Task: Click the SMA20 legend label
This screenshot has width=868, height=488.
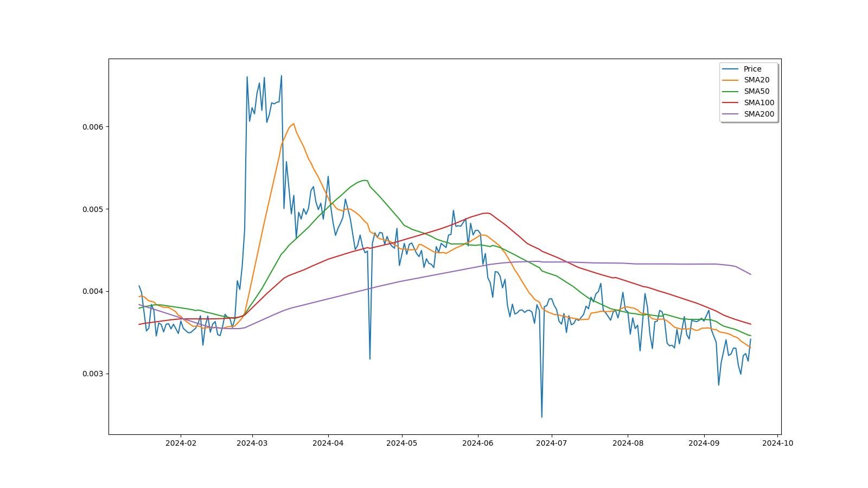Action: 756,80
